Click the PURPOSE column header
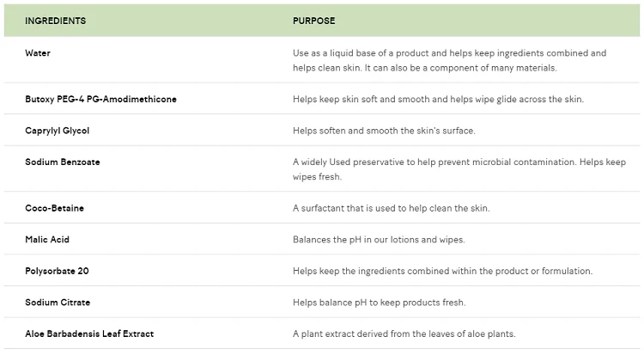The height and width of the screenshot is (355, 644). click(313, 21)
